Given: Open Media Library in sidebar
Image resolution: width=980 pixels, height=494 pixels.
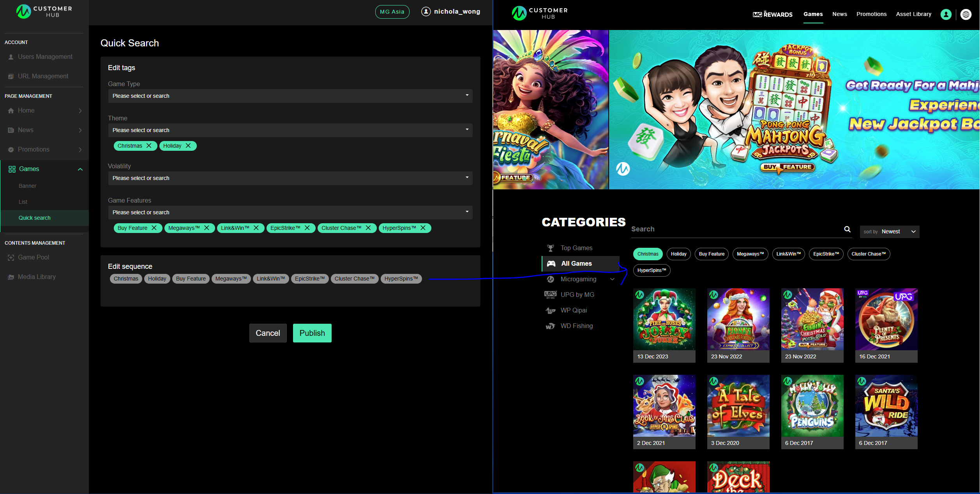Looking at the screenshot, I should pyautogui.click(x=37, y=277).
